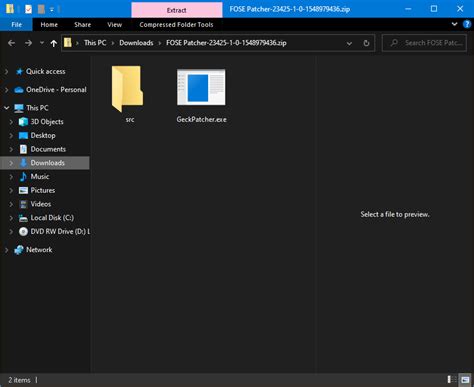
Task: Expand the Pictures tree node
Action: click(x=11, y=190)
